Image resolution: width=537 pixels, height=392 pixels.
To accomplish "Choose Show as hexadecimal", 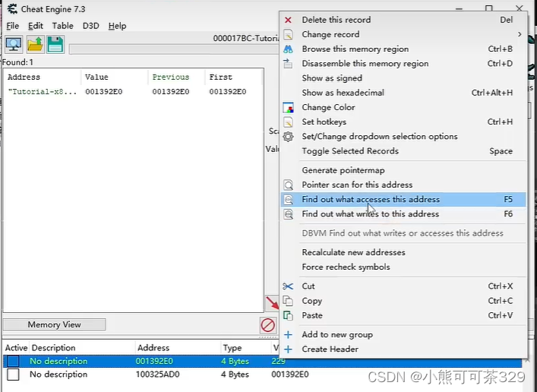I will 403,93.
